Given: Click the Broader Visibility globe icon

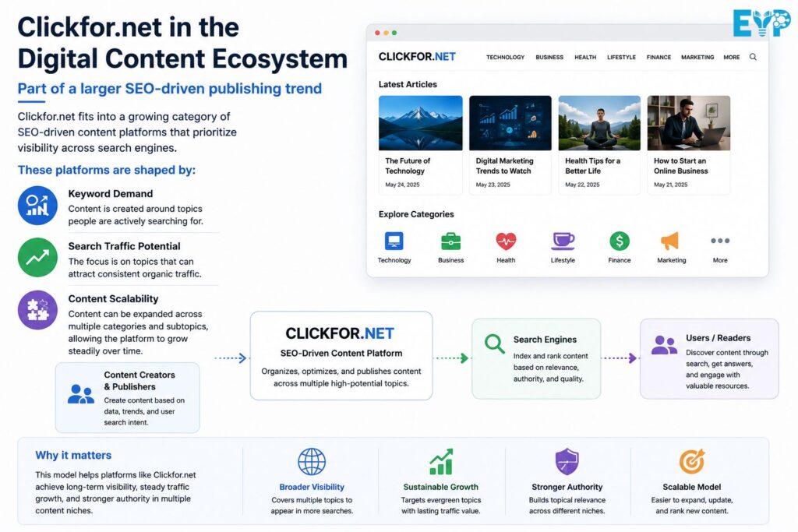Looking at the screenshot, I should (312, 461).
